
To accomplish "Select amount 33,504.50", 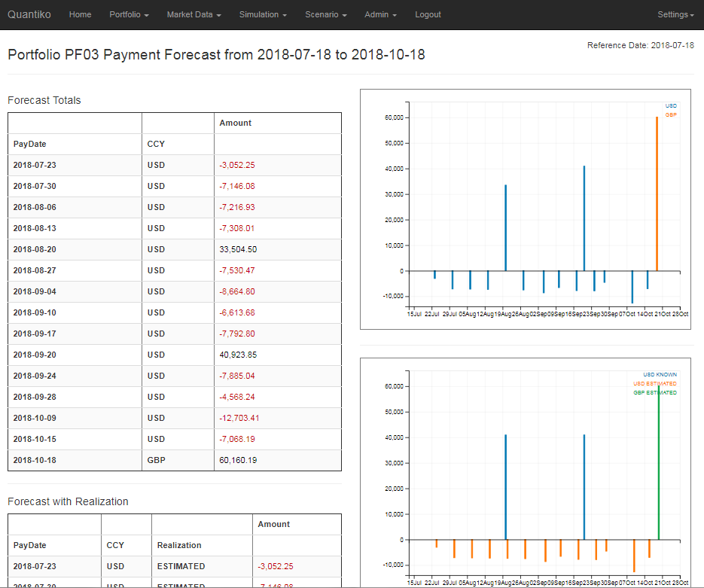I will (x=238, y=249).
